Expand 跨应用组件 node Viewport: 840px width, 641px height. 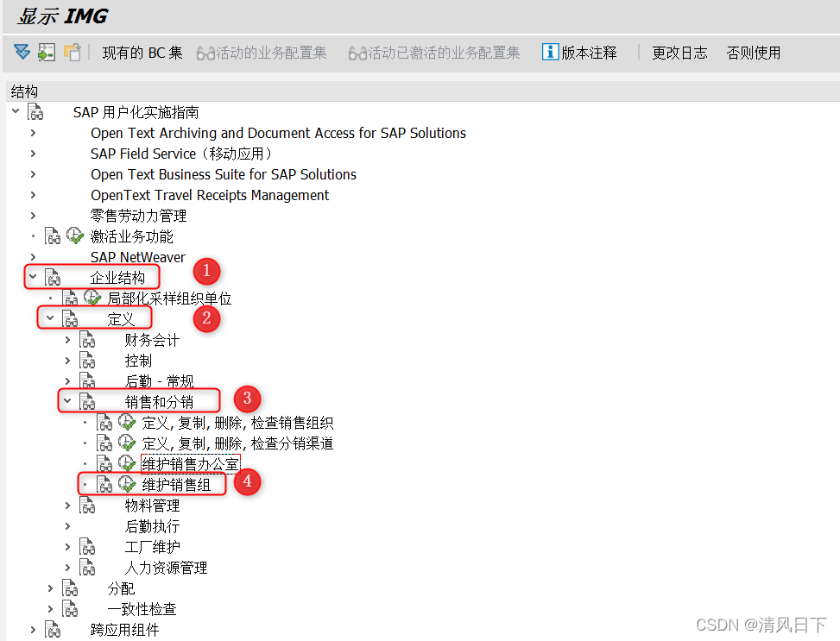pos(33,630)
